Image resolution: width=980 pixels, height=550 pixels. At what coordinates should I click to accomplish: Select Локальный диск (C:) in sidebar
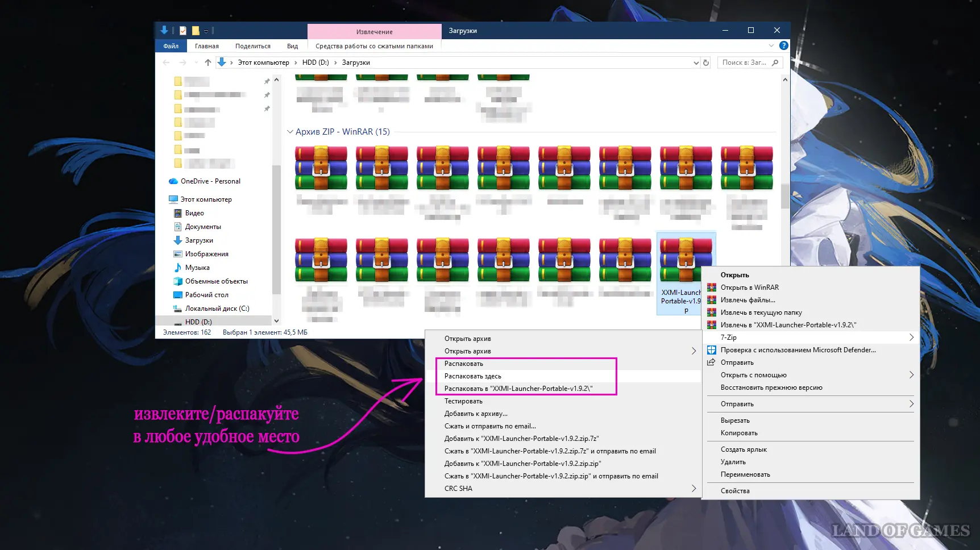point(217,309)
